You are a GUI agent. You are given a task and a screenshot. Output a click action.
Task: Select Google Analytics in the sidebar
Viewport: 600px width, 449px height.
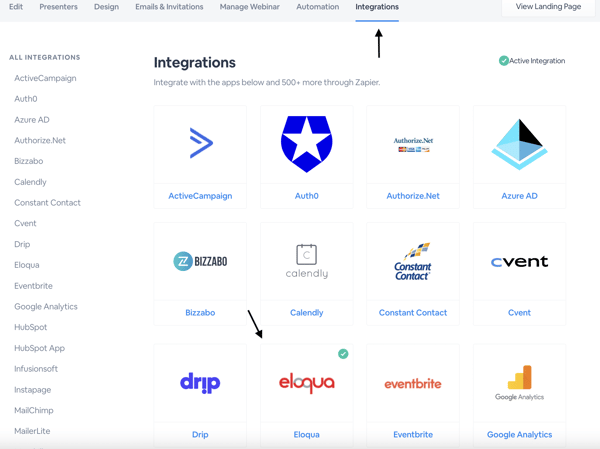(46, 307)
